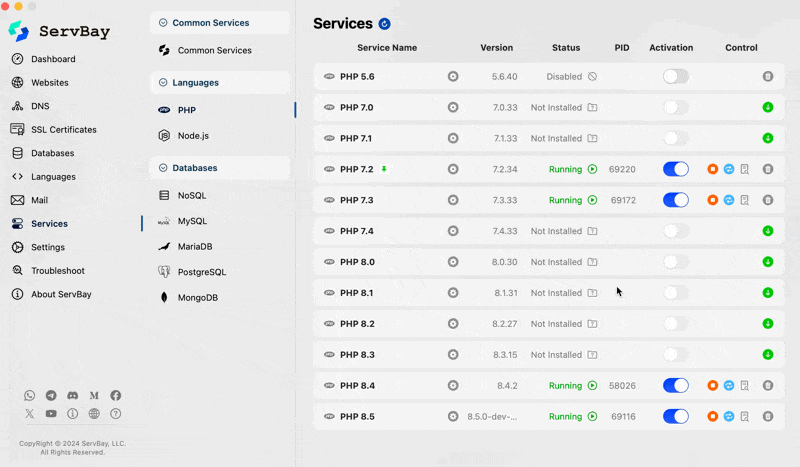Open SSL Certificates from the sidebar
The height and width of the screenshot is (467, 800).
(x=63, y=130)
